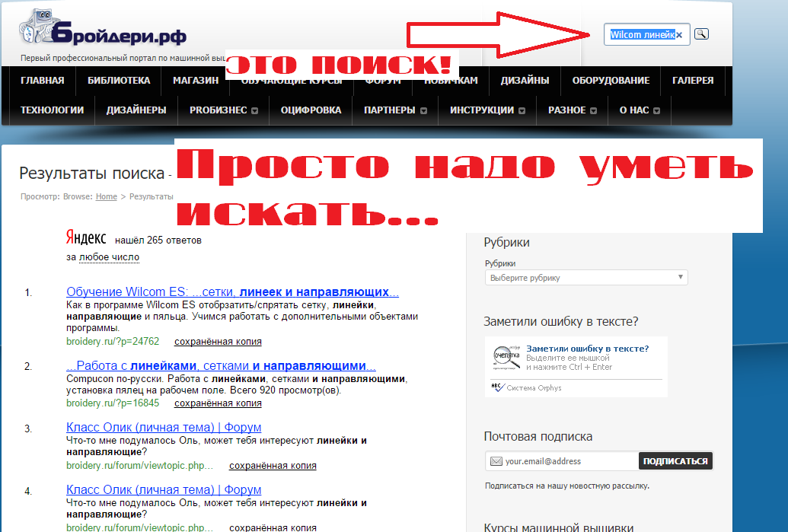The height and width of the screenshot is (532, 788).
Task: Expand the О НАС dropdown arrow
Action: pyautogui.click(x=657, y=111)
